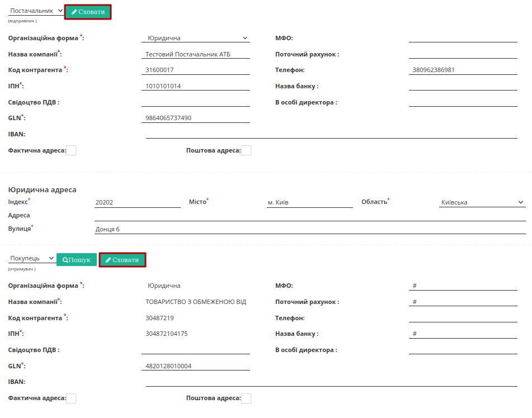The image size is (532, 418).
Task: Click the supplier В особі директора field
Action: pos(463,102)
